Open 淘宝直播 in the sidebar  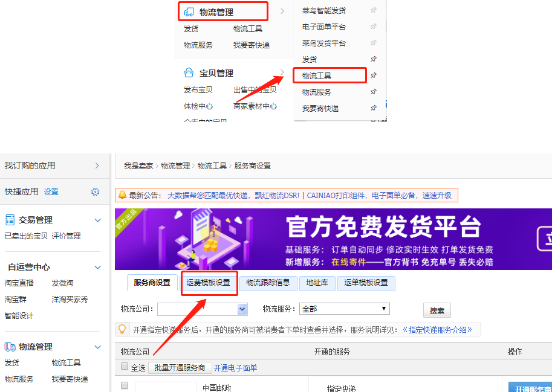tap(19, 283)
